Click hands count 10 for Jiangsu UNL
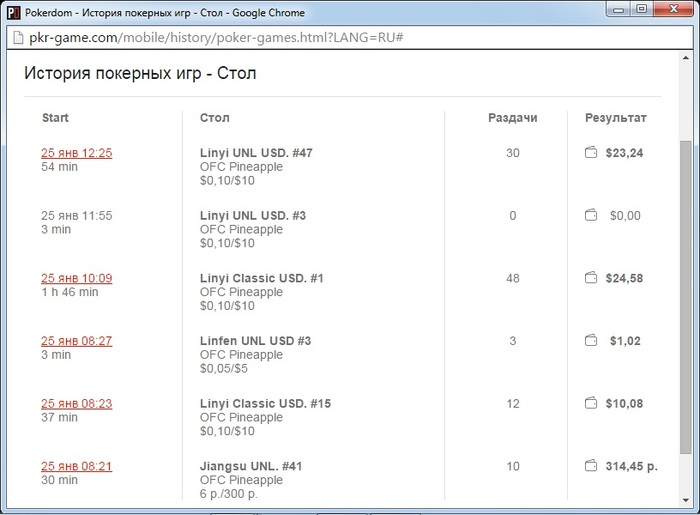 512,466
